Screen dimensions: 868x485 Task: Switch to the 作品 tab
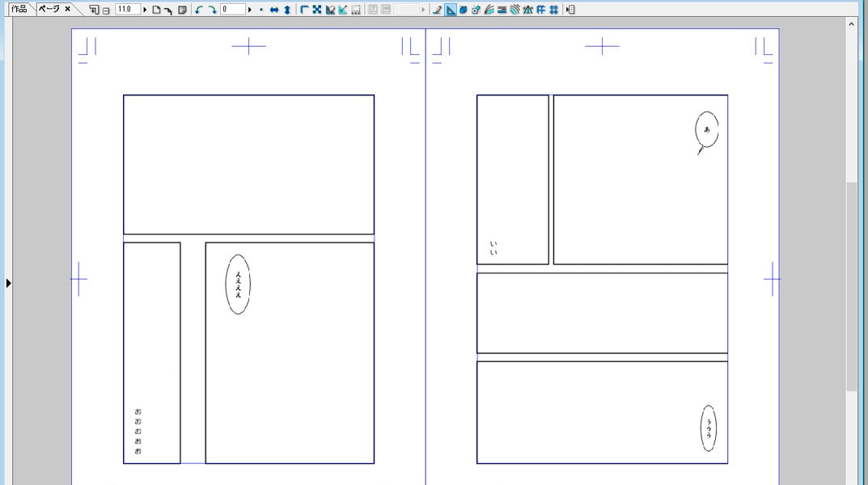19,9
